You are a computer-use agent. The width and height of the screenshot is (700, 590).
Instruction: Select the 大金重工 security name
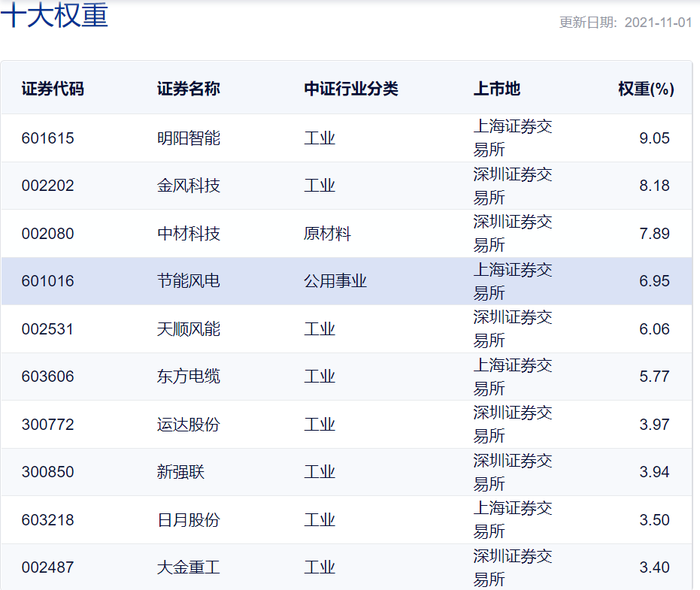coord(188,567)
